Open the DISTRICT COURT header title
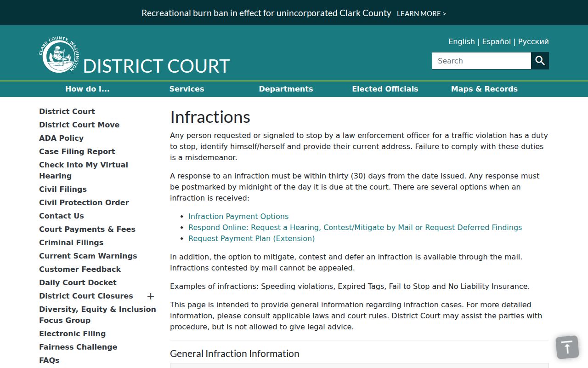The image size is (588, 368). pos(156,66)
